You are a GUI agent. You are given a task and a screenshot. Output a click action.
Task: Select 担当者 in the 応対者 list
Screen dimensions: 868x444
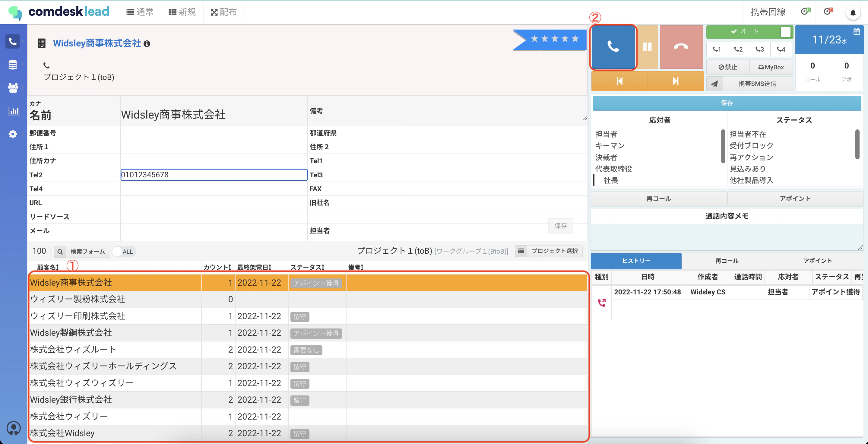(x=606, y=134)
